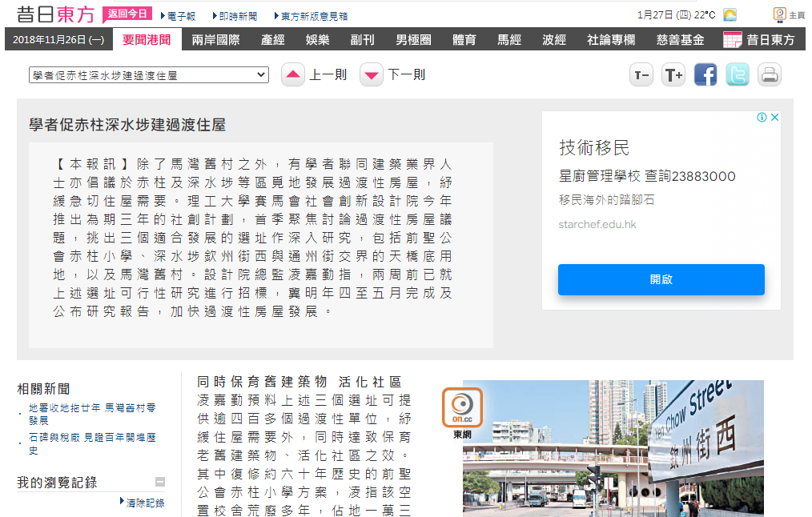This screenshot has width=812, height=517.
Task: Open the article headline dropdown list
Action: (x=149, y=75)
